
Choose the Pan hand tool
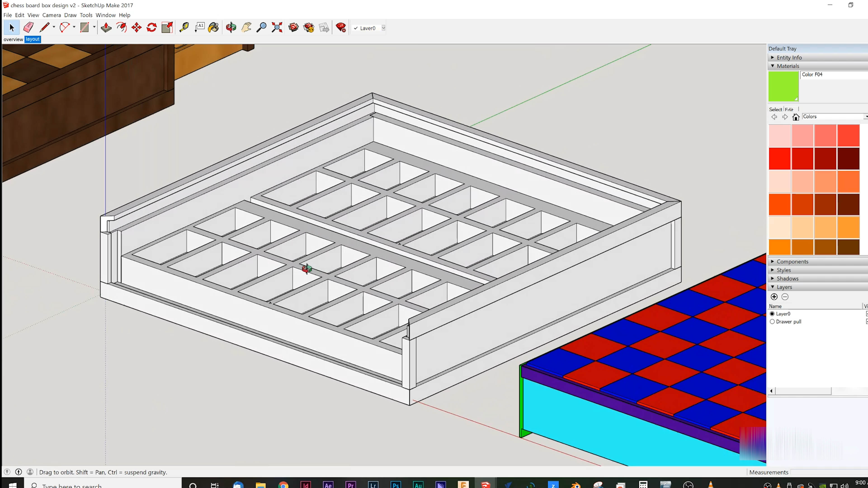coord(246,28)
